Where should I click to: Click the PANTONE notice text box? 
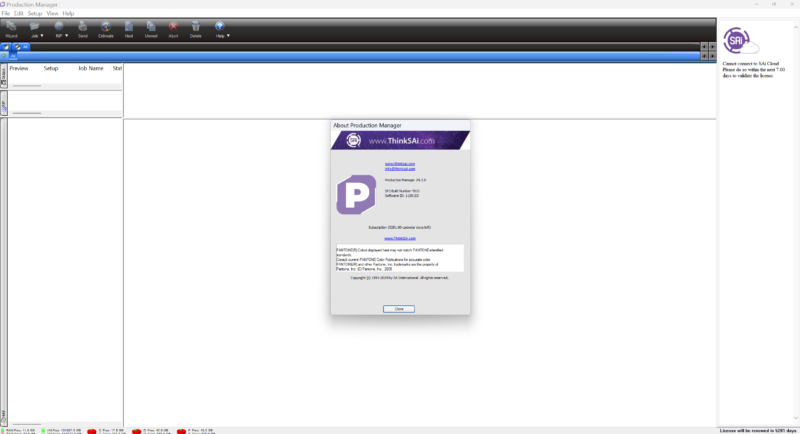pyautogui.click(x=400, y=259)
